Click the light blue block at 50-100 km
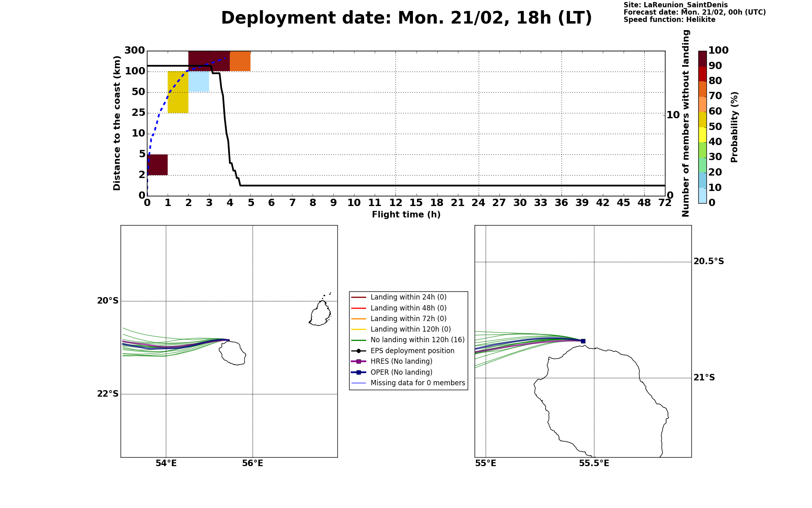 pyautogui.click(x=199, y=82)
